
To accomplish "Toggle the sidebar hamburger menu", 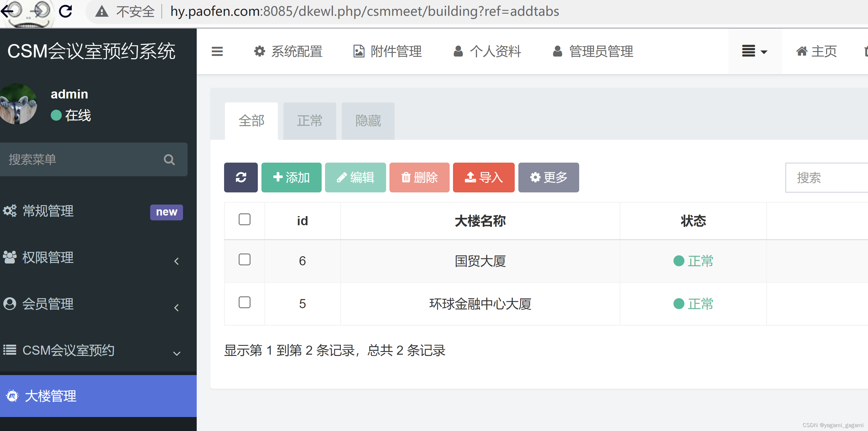I will [x=217, y=51].
